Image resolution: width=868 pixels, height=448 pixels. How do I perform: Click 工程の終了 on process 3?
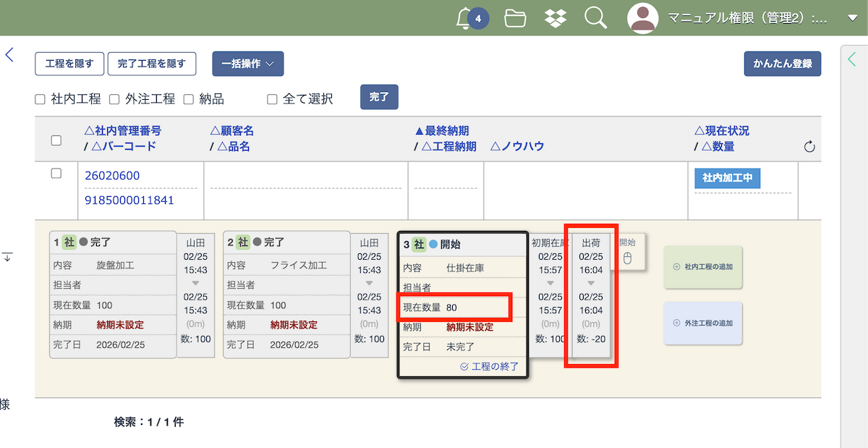[490, 366]
